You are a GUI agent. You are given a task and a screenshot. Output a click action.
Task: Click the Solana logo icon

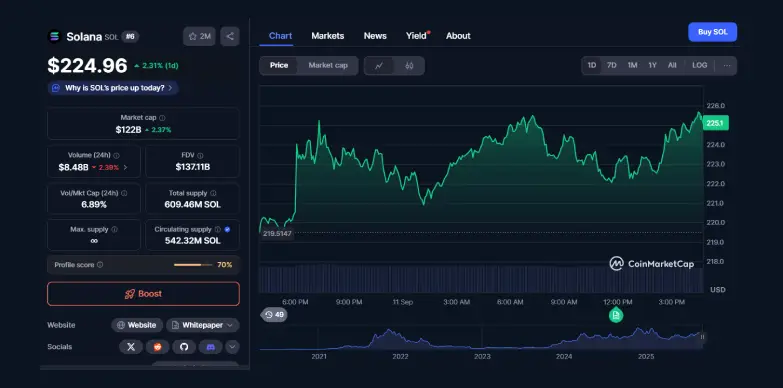click(54, 36)
